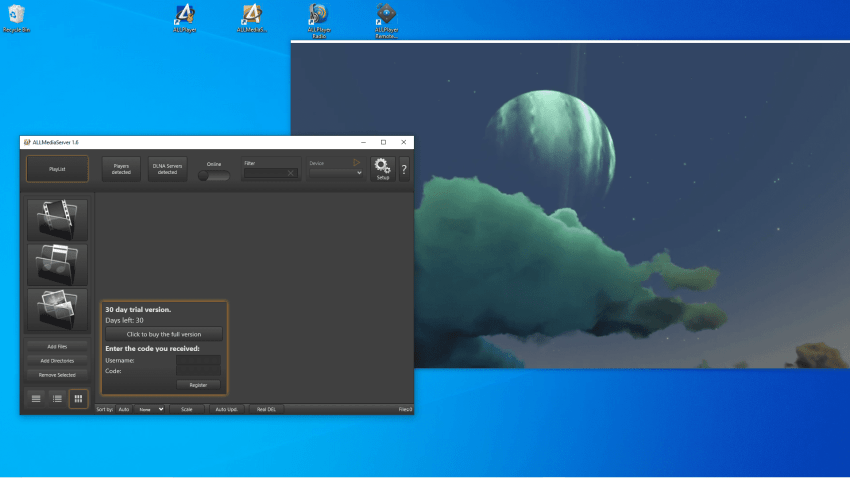Click Add Files
The width and height of the screenshot is (850, 478).
coord(57,347)
